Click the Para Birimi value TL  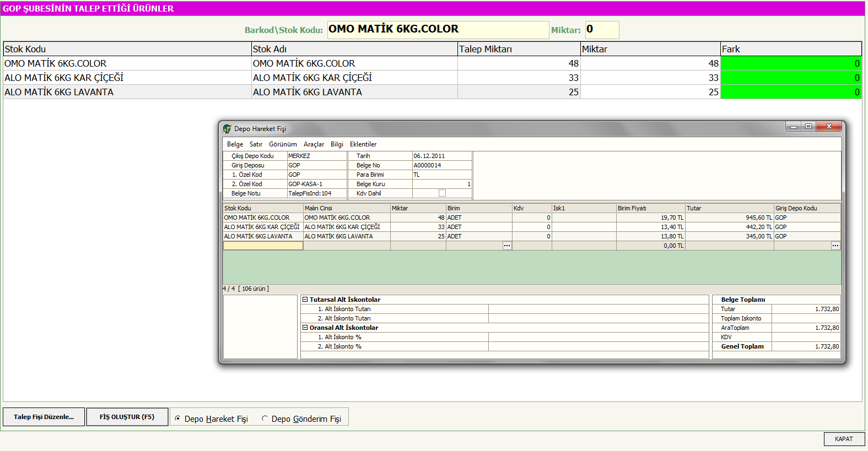(x=442, y=175)
